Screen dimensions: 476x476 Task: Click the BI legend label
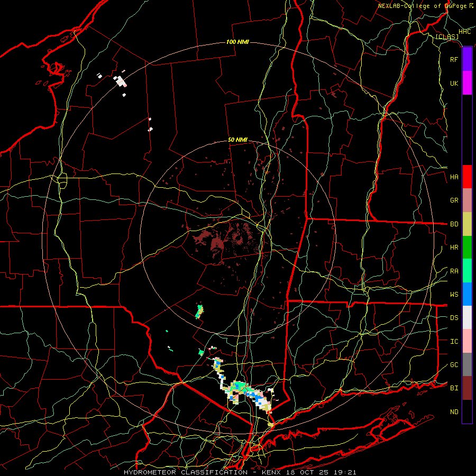[x=454, y=388]
